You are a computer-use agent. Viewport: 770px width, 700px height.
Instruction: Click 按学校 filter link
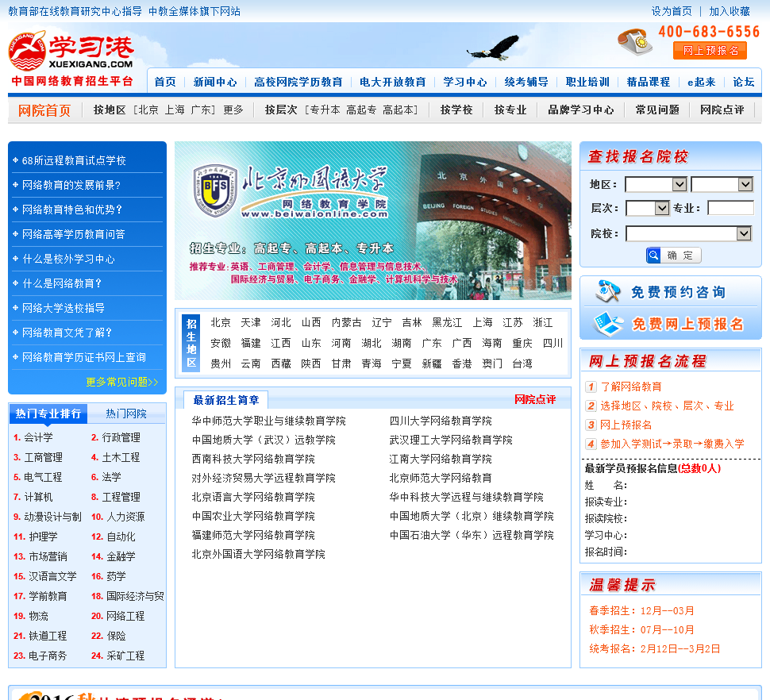(x=456, y=110)
